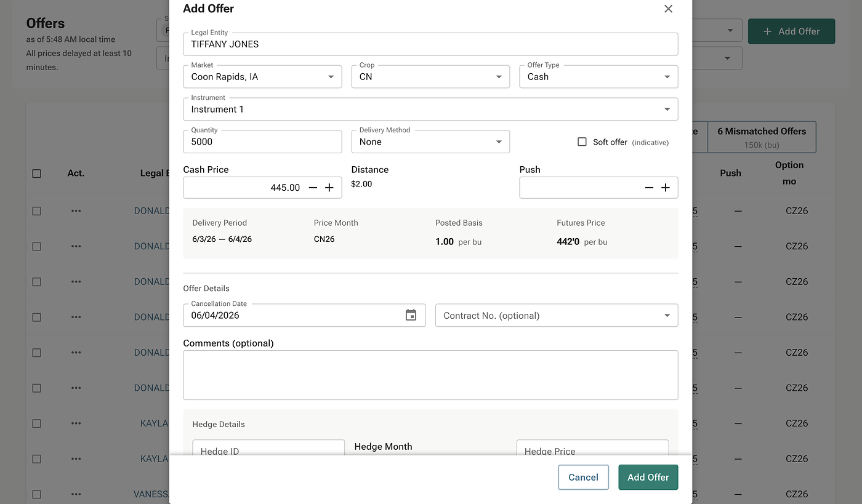The width and height of the screenshot is (862, 504).
Task: Click the Hedge ID field
Action: tap(268, 448)
